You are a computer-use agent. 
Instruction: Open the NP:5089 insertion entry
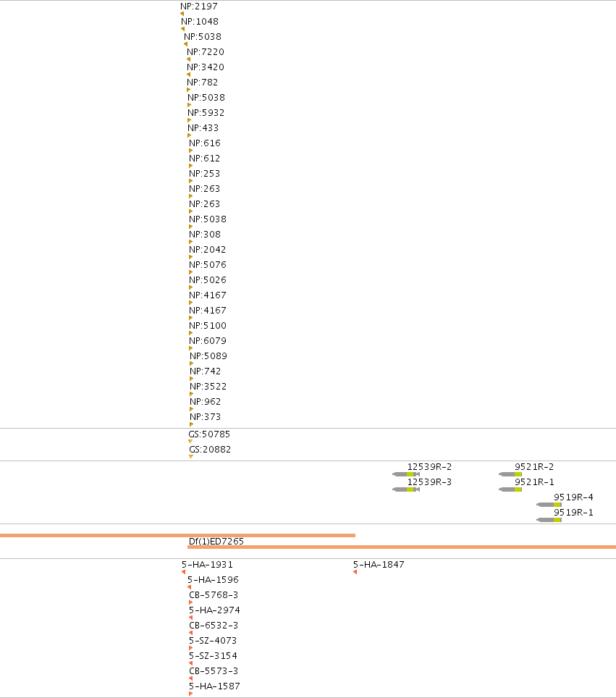coord(208,356)
